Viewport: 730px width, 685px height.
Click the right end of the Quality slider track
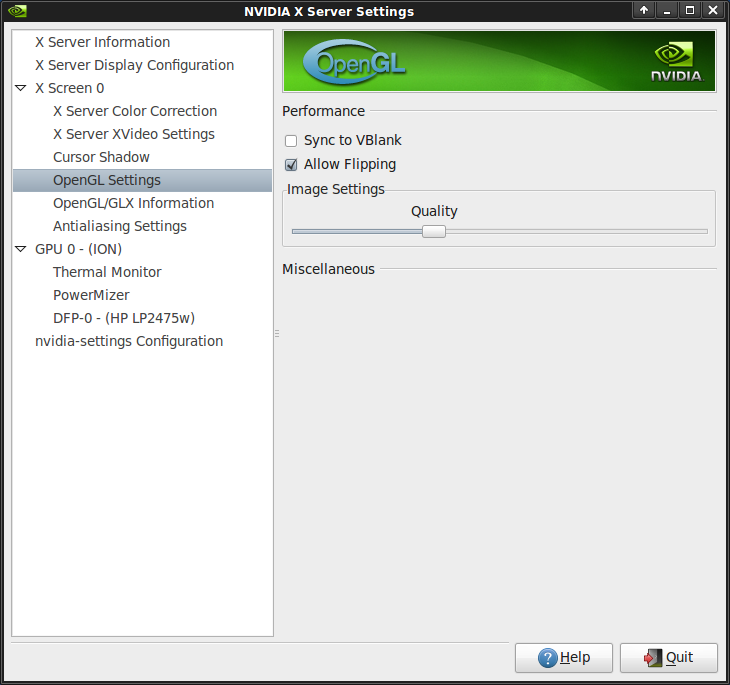click(704, 231)
